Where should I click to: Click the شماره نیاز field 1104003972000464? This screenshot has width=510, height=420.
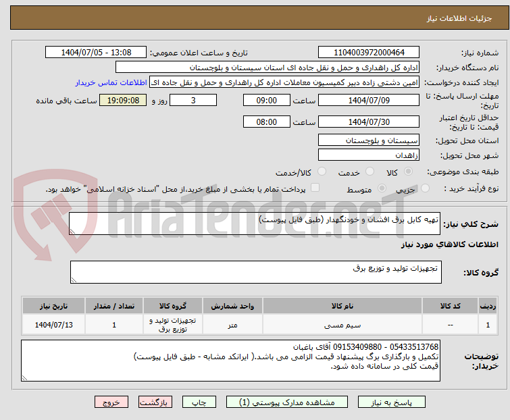pos(369,53)
